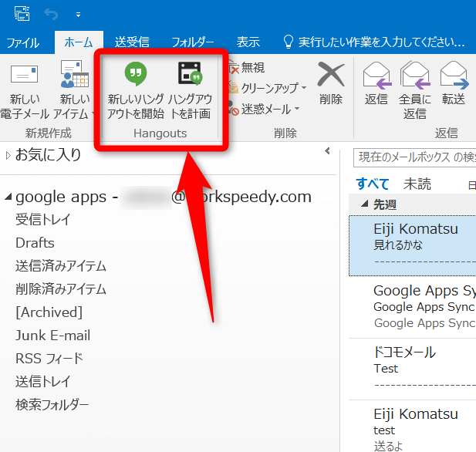
Task: Collapse the folder pane with arrow
Action: point(327,151)
